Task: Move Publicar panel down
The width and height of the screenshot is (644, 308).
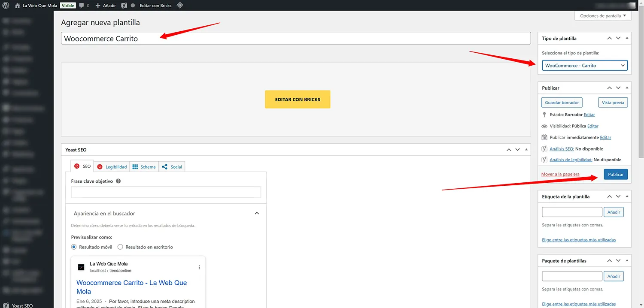Action: pyautogui.click(x=618, y=88)
